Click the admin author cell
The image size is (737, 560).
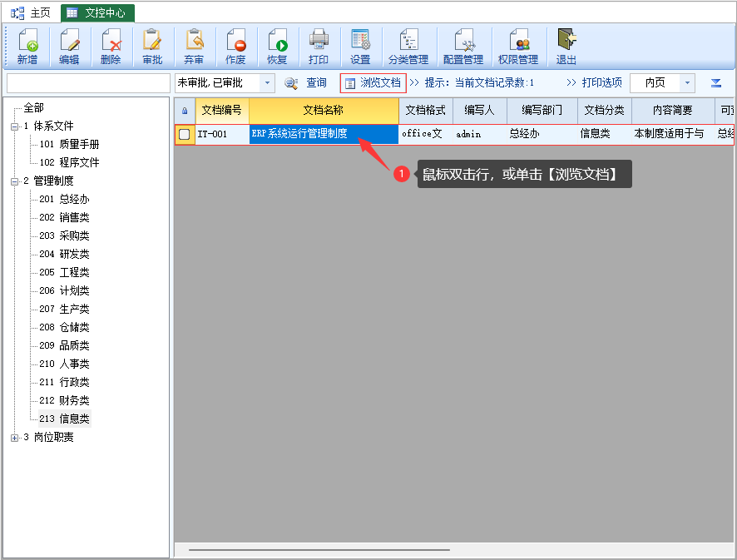coord(480,134)
